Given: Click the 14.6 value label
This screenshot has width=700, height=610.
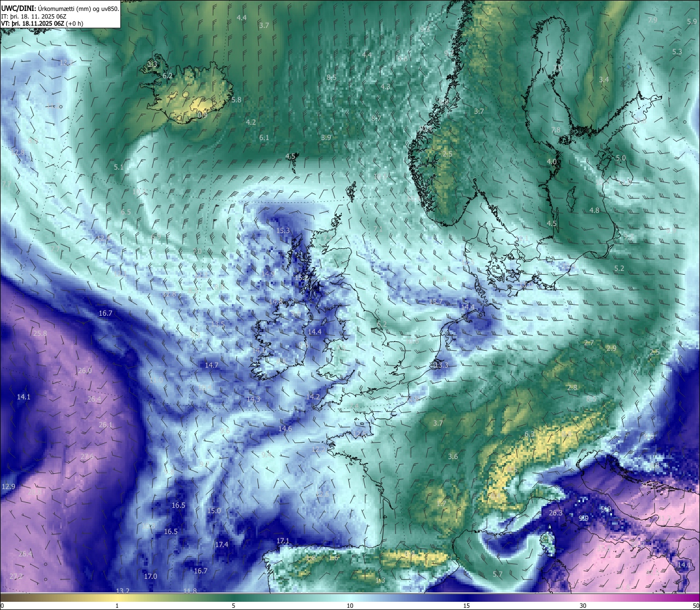Looking at the screenshot, I should [285, 428].
